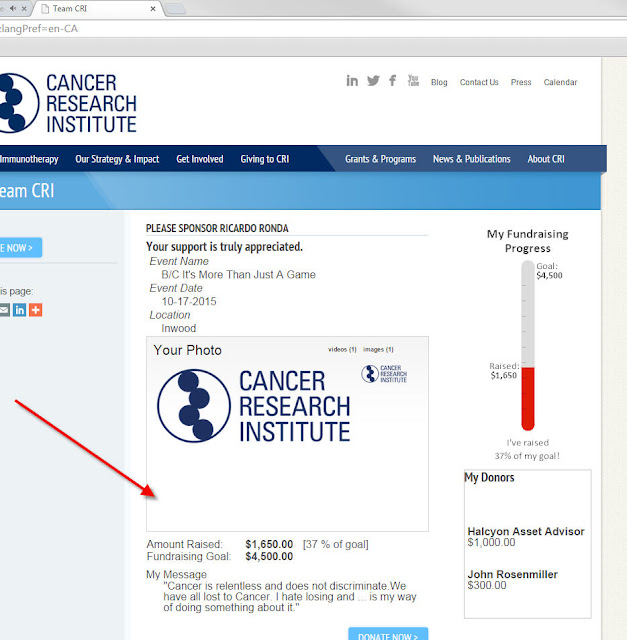Open a new browser tab

point(176,9)
